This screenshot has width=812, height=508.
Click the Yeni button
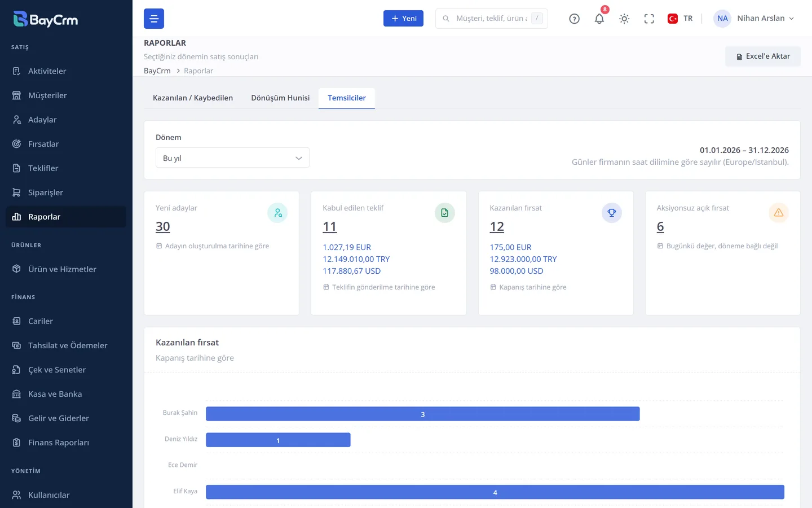(x=403, y=19)
